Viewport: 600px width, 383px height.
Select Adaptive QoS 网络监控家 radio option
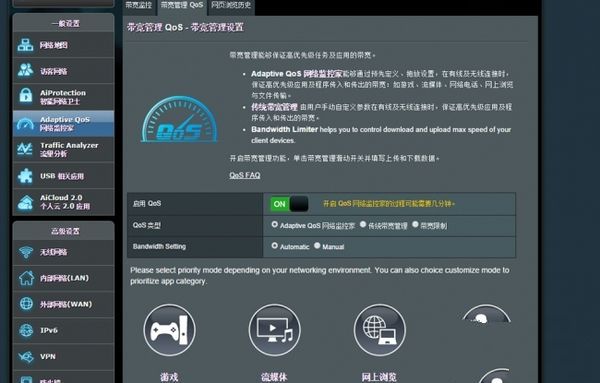coord(274,224)
